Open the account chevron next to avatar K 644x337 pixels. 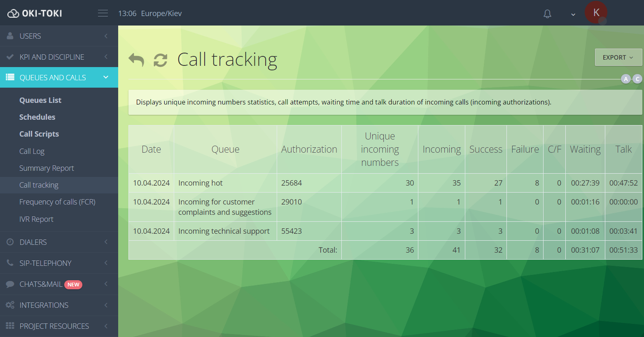coord(573,14)
